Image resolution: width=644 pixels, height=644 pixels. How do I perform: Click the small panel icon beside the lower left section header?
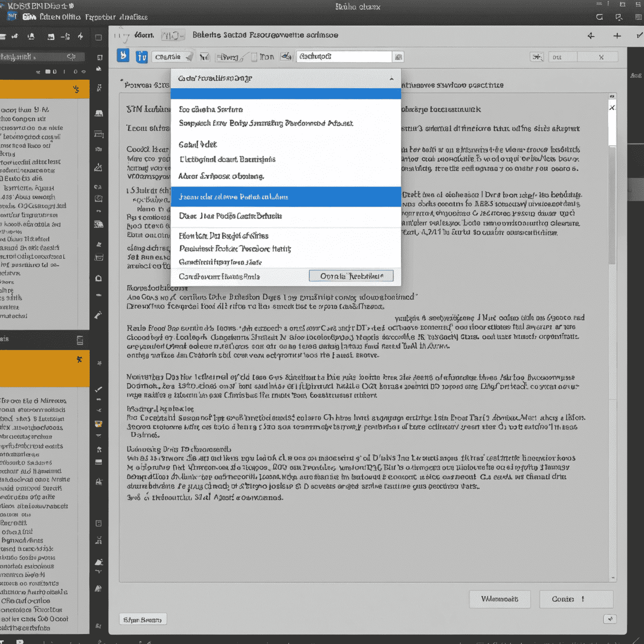80,340
